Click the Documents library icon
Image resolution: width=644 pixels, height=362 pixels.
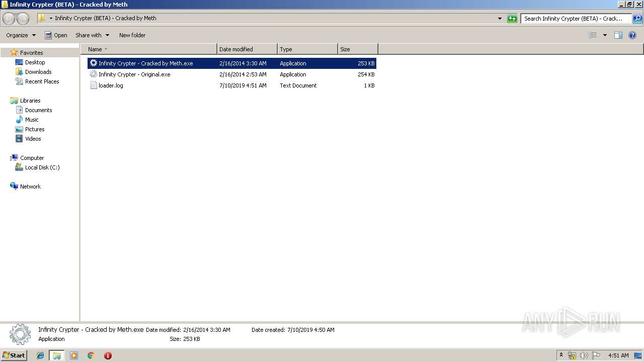(x=19, y=110)
